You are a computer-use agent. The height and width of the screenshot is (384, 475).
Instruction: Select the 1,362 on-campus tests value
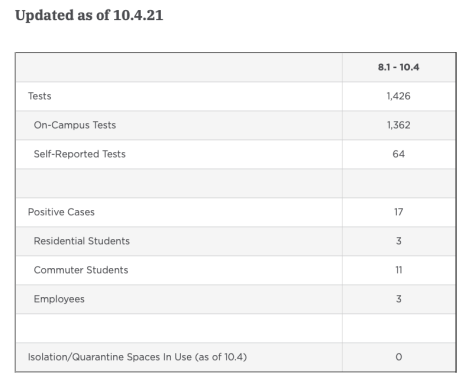399,125
